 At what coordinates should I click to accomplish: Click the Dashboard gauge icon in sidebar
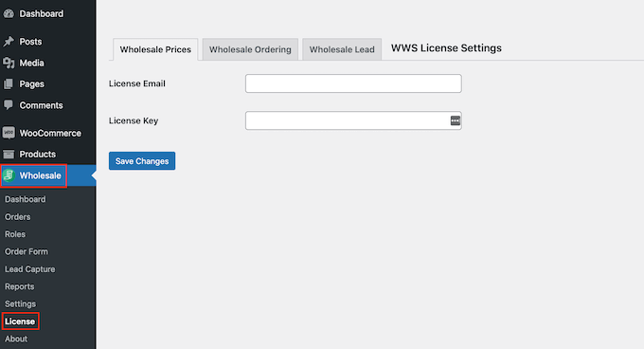click(x=9, y=13)
